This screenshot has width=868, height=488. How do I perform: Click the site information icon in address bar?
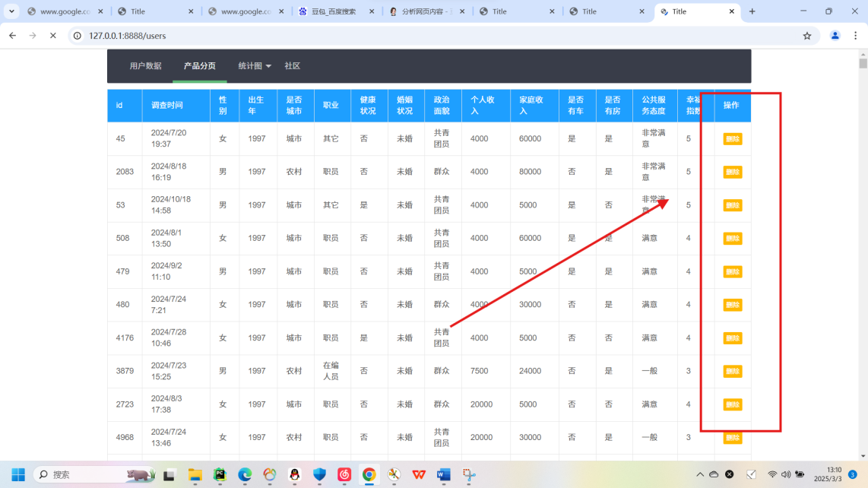78,36
